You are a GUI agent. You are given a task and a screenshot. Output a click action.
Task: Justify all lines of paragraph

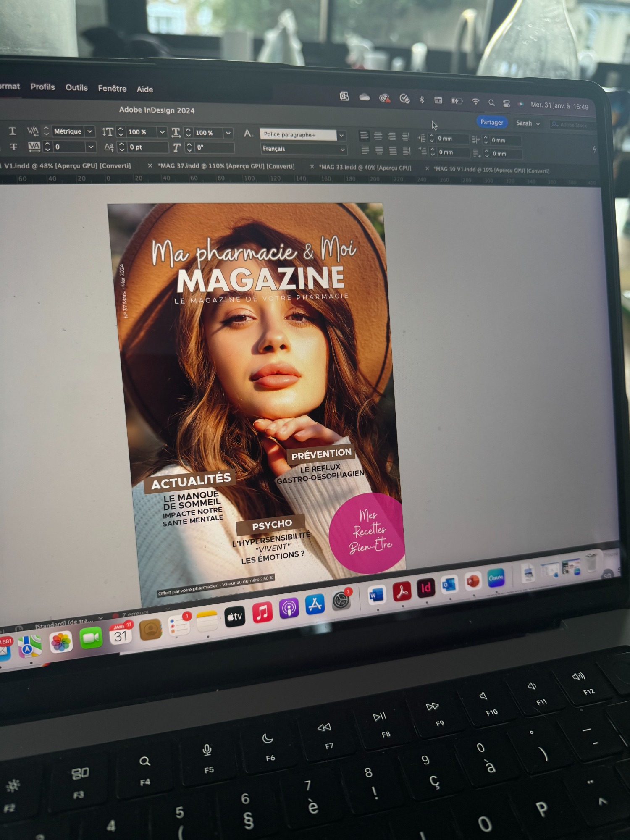click(393, 151)
